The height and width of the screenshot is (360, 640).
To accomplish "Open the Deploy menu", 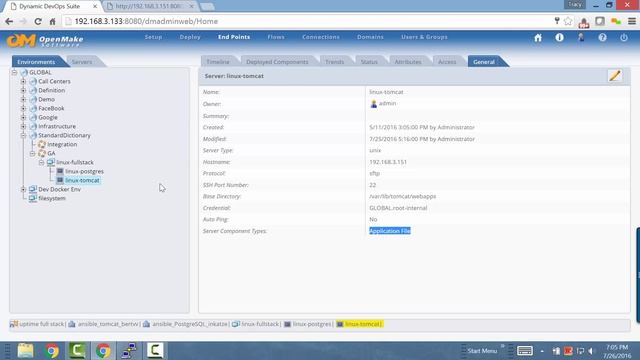I will [x=190, y=37].
